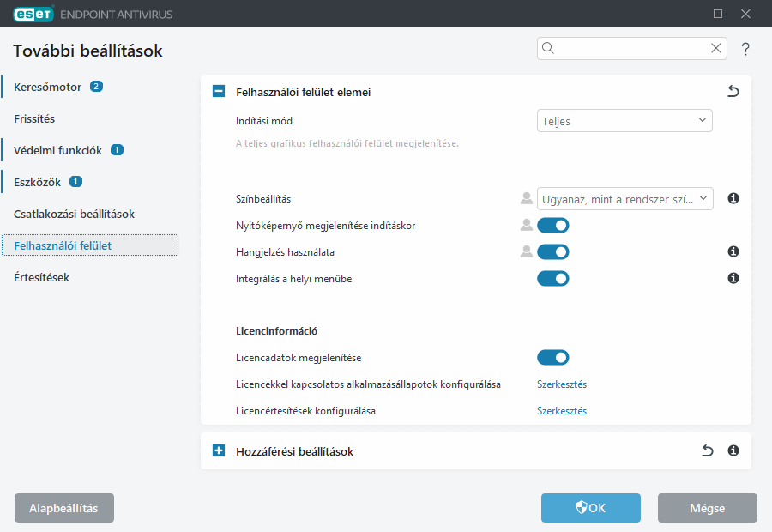
Task: Click the info icon on the Hozzáférési beállítások row
Action: [733, 450]
